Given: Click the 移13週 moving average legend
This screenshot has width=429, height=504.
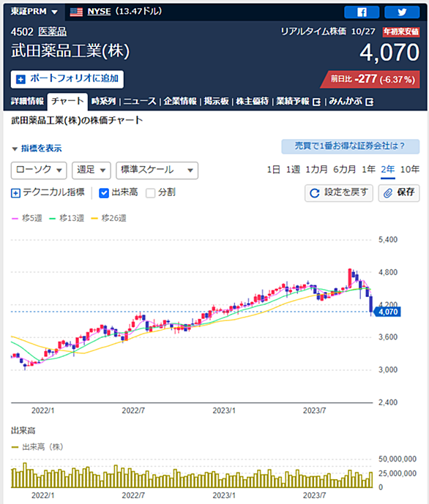Looking at the screenshot, I should [67, 218].
